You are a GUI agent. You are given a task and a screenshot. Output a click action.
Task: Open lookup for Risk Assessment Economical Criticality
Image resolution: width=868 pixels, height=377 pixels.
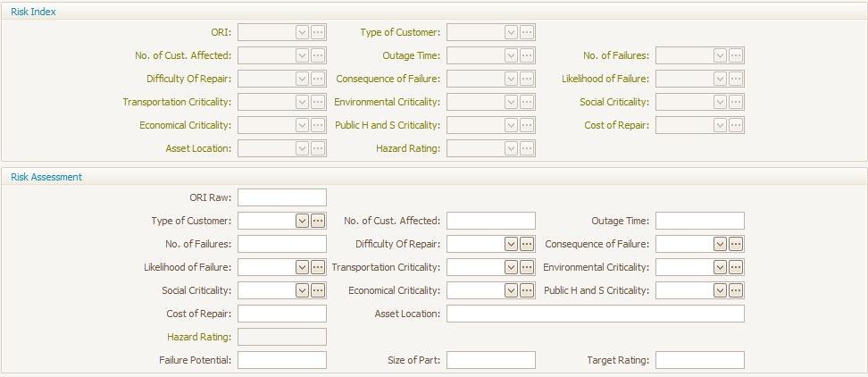(527, 290)
